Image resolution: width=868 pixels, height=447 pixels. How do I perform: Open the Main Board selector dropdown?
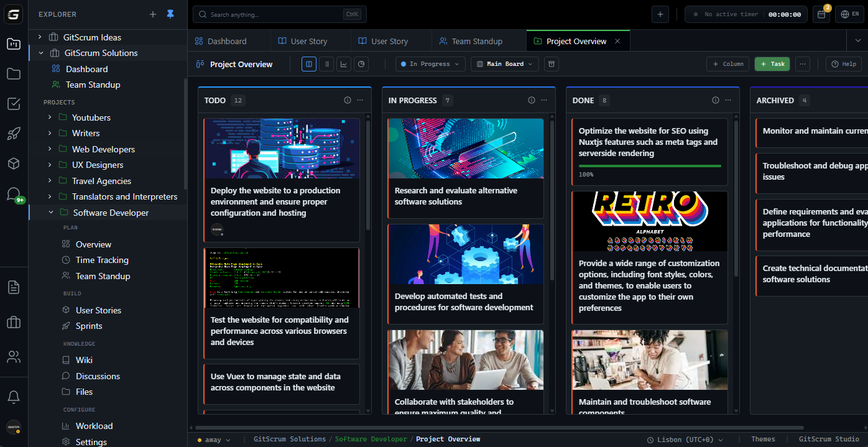(504, 63)
